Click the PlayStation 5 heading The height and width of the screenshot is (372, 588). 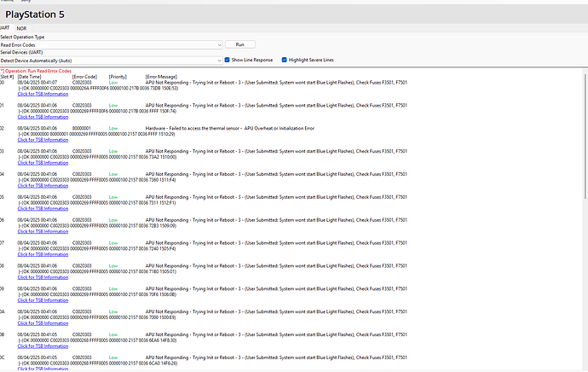pos(35,15)
